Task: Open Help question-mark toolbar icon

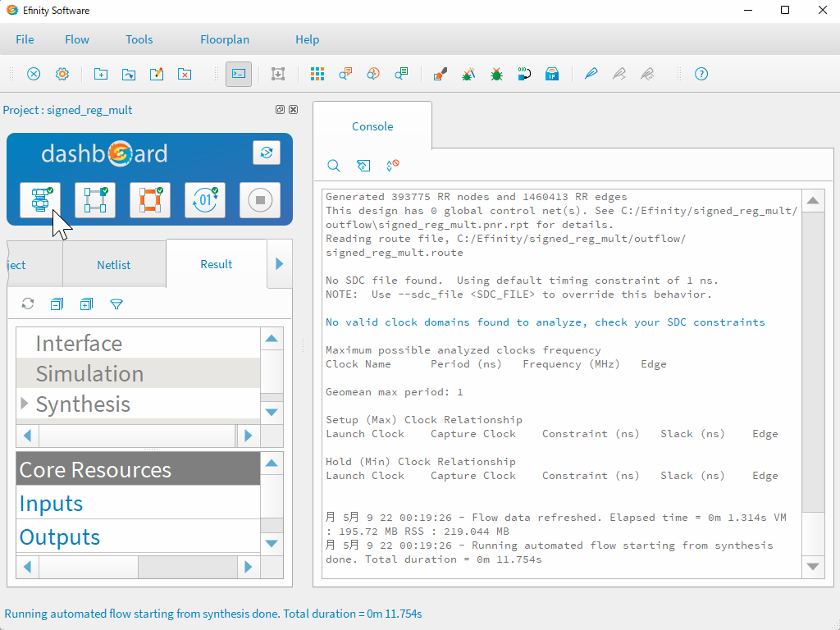Action: (701, 74)
